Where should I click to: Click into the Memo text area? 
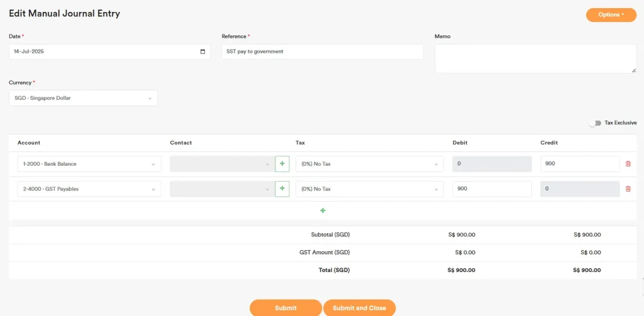535,58
